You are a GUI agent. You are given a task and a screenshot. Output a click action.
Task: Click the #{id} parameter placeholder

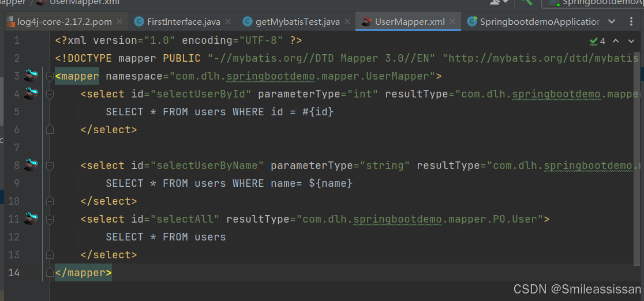[318, 112]
